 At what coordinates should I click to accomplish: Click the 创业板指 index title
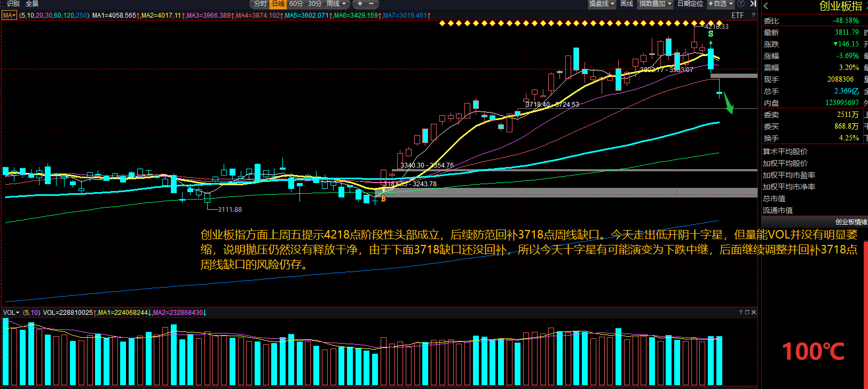click(841, 6)
